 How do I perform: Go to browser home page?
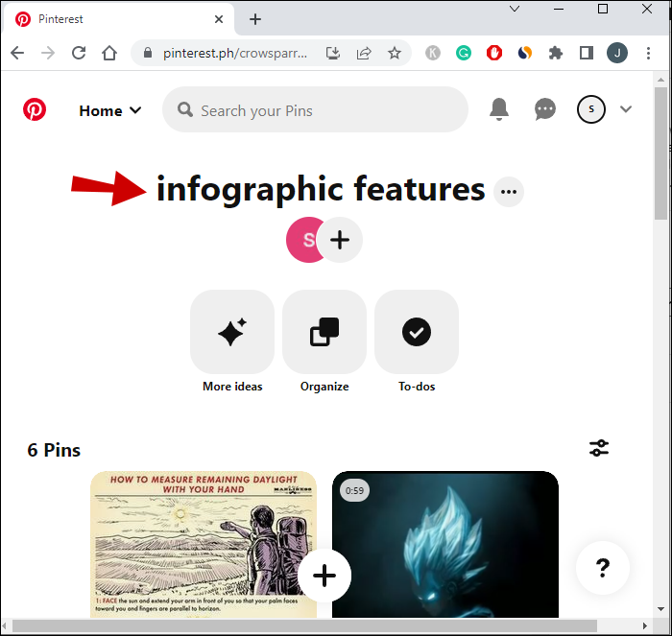(109, 53)
